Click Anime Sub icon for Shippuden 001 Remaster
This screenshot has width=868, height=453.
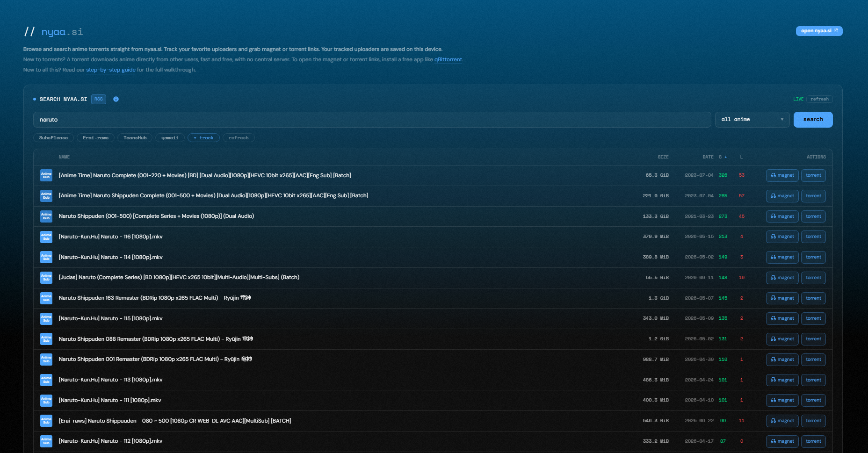click(x=46, y=360)
